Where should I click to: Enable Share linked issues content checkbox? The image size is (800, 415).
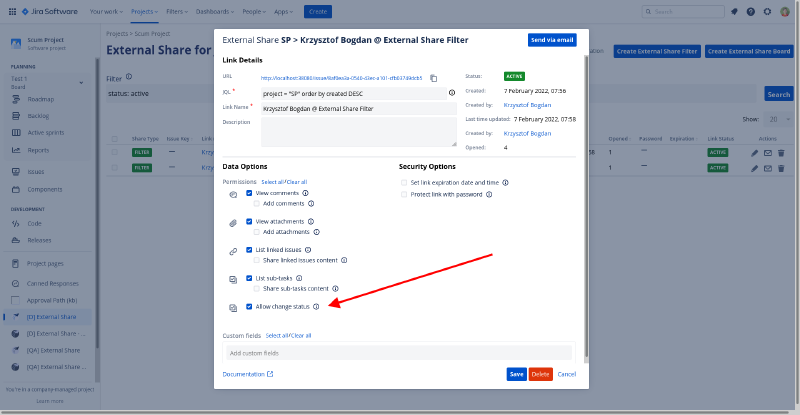(x=257, y=260)
